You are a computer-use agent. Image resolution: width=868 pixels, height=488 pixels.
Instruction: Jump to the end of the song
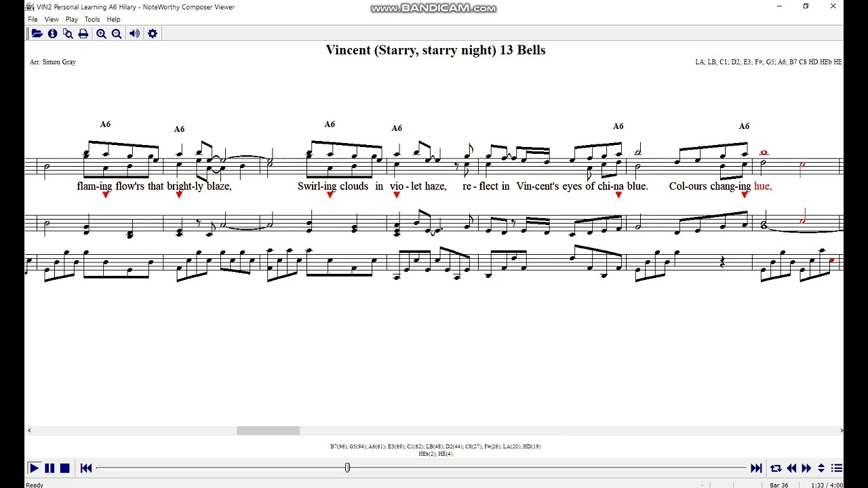(x=756, y=468)
